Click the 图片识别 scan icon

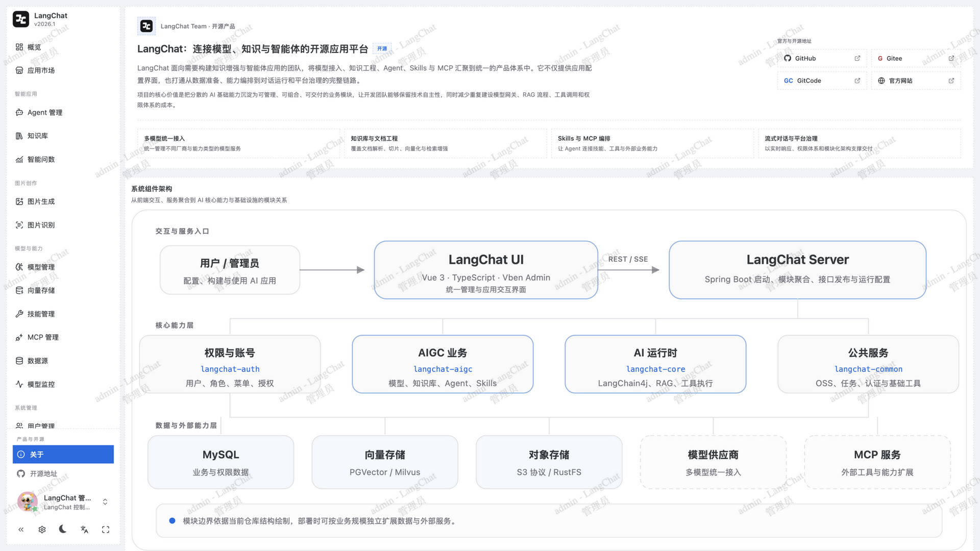19,225
